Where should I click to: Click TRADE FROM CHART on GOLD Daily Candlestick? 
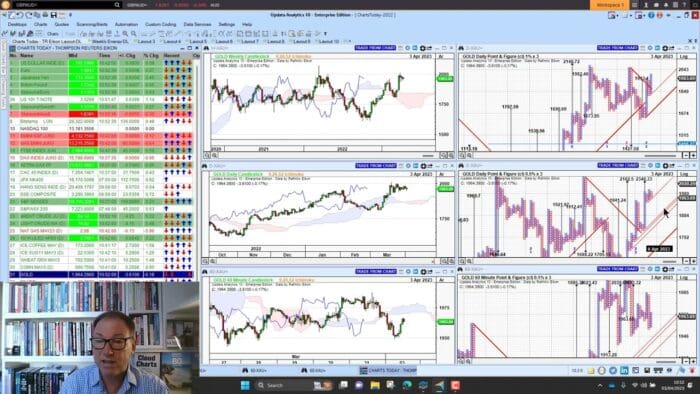coord(375,166)
